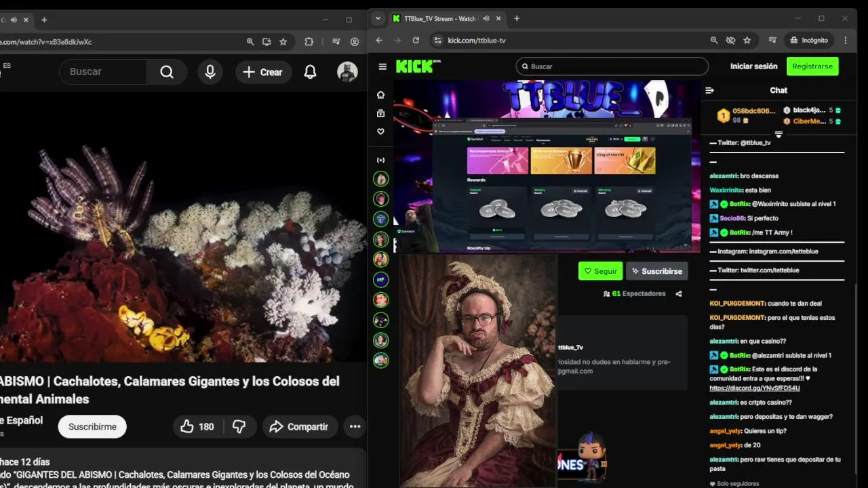Open a new tab in Kick window
This screenshot has height=488, width=868.
[x=517, y=18]
